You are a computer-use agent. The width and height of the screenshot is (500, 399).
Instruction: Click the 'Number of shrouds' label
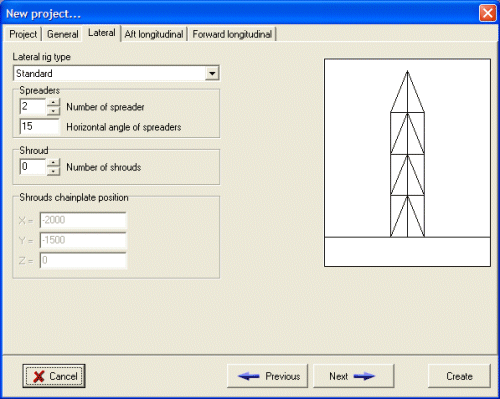point(104,167)
